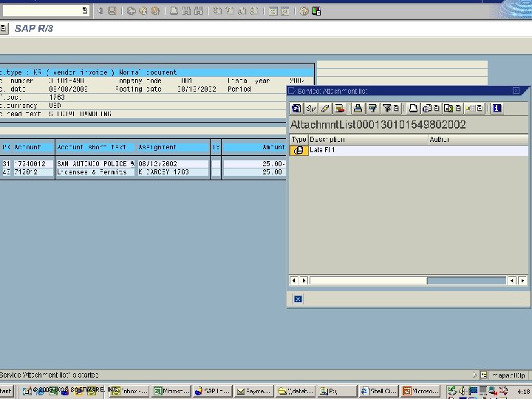Click the Create New Session icon
The image size is (532, 399).
(273, 11)
